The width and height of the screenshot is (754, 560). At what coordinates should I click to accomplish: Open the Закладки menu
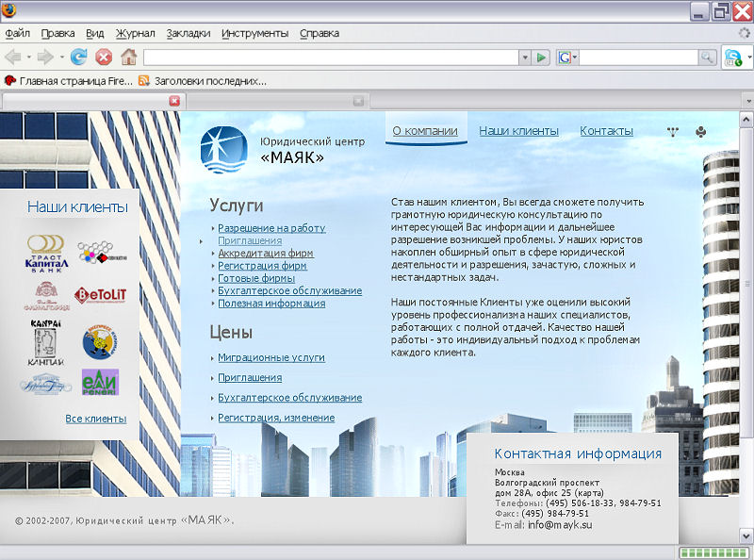188,33
